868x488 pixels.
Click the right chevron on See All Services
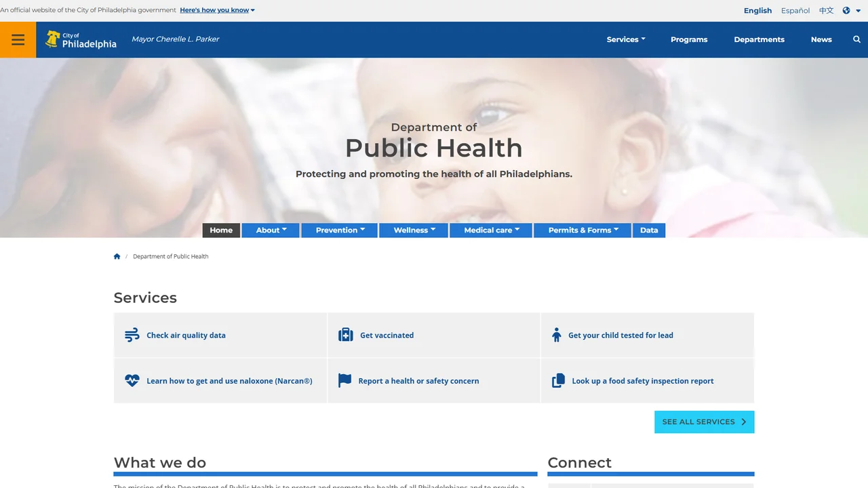(x=743, y=422)
